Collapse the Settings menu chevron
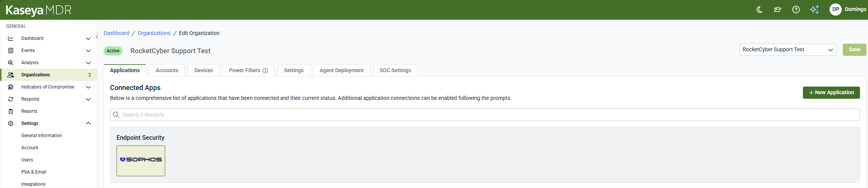Screen dimensions: 868x188 (x=88, y=123)
